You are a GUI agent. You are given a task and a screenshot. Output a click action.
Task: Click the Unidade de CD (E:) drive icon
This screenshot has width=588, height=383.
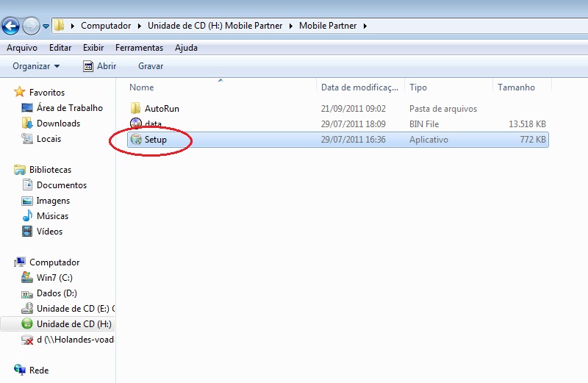pos(27,308)
